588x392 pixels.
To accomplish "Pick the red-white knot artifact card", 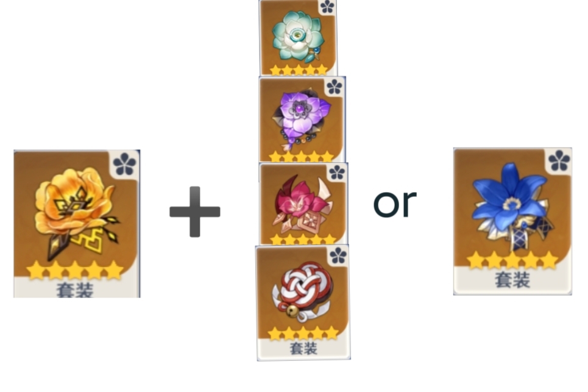I will [x=303, y=303].
